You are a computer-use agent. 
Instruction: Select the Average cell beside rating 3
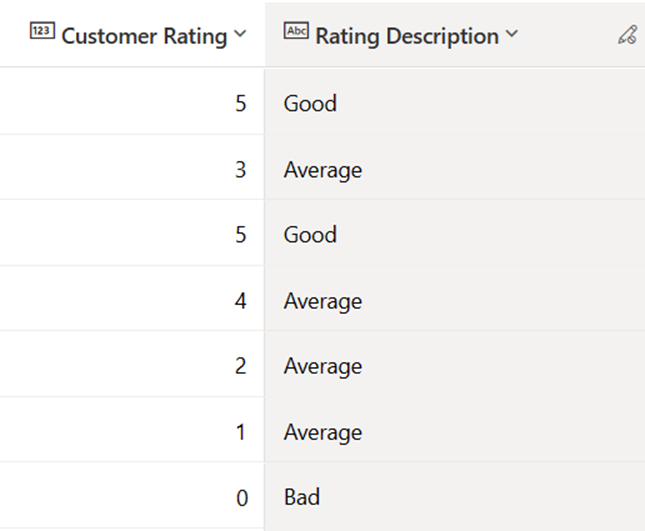point(455,167)
